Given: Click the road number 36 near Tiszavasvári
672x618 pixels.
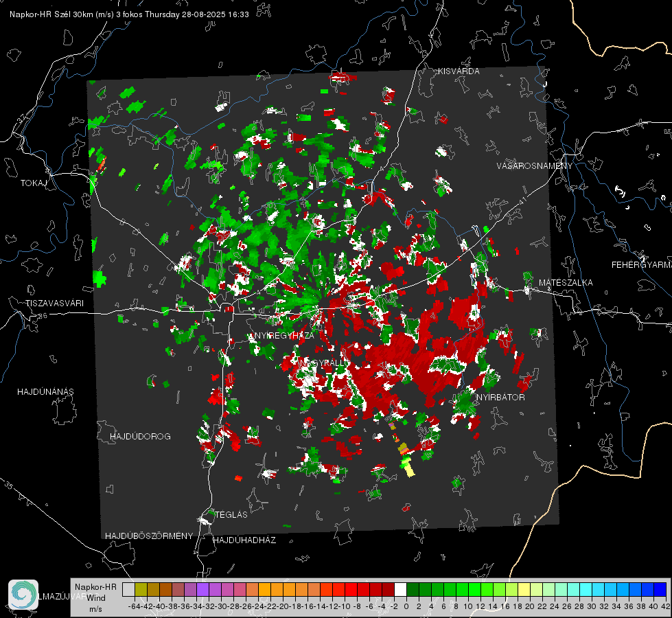Looking at the screenshot, I should (43, 316).
